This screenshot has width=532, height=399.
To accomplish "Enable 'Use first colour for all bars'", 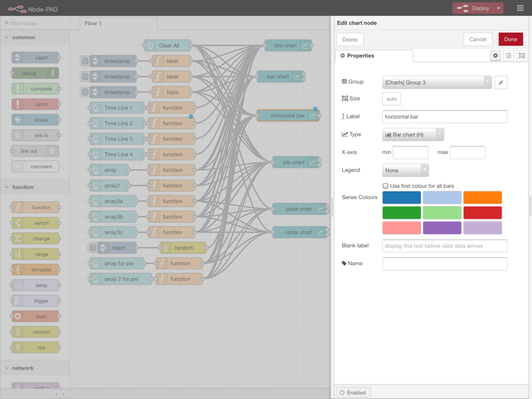I will pos(385,185).
